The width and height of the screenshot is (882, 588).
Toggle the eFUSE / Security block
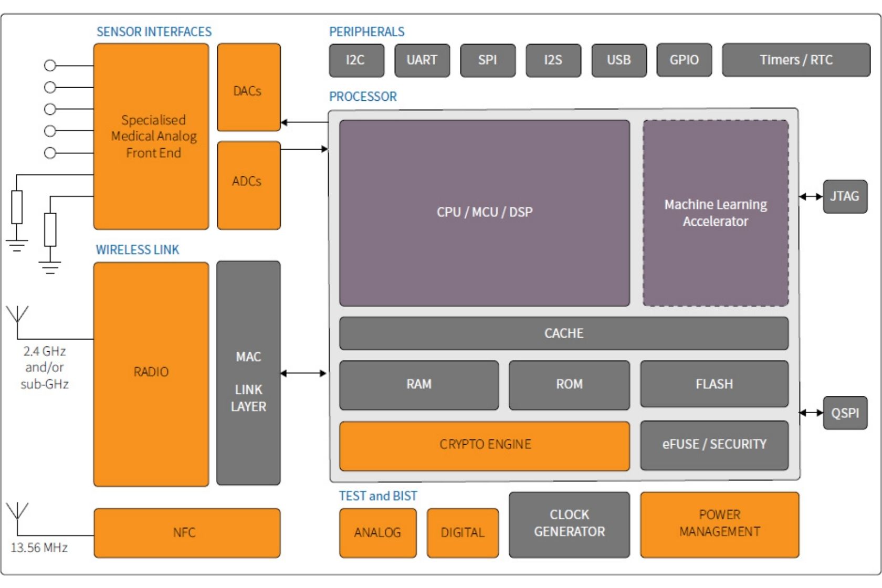tap(714, 444)
